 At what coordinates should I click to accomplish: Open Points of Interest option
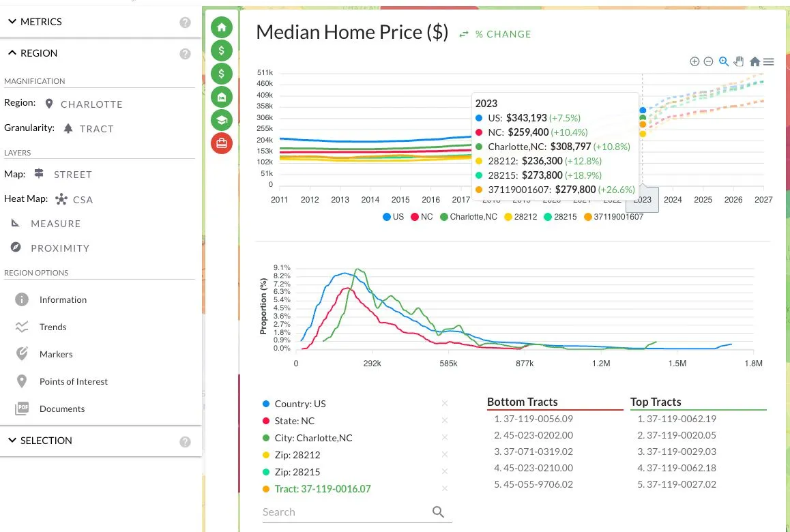point(74,381)
